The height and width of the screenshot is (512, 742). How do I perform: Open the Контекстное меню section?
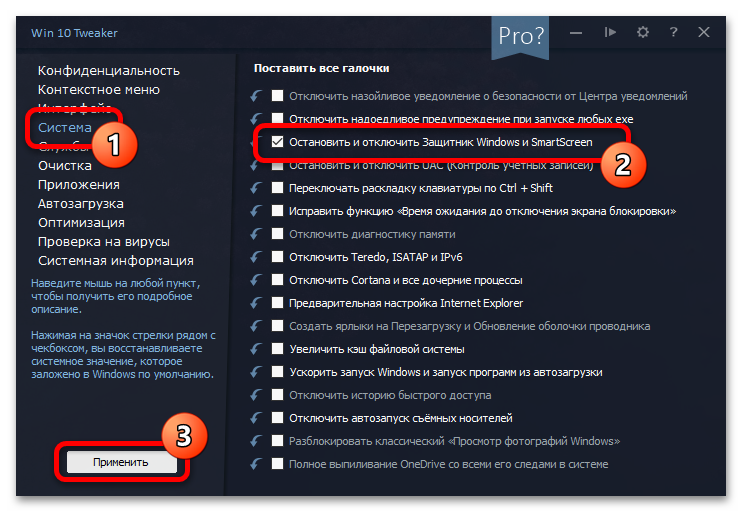click(99, 89)
